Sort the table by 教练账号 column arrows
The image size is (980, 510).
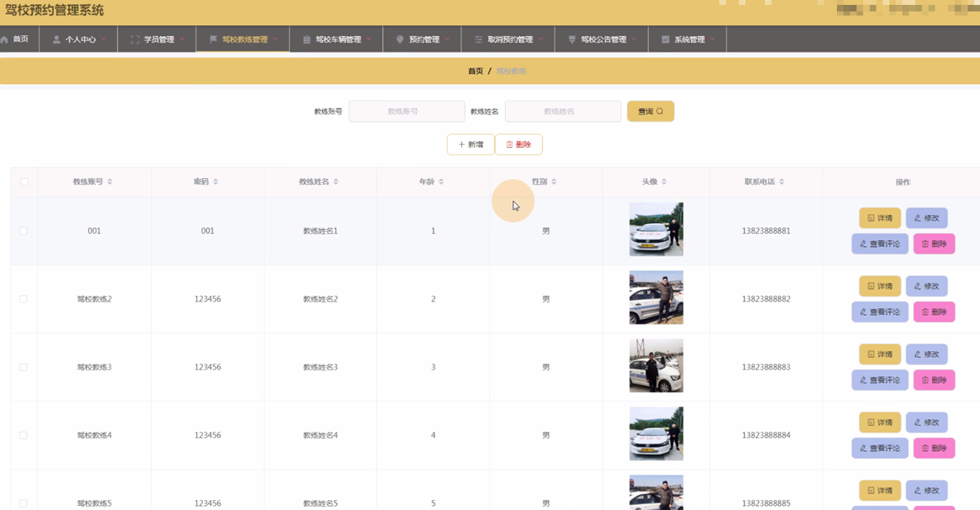click(110, 182)
